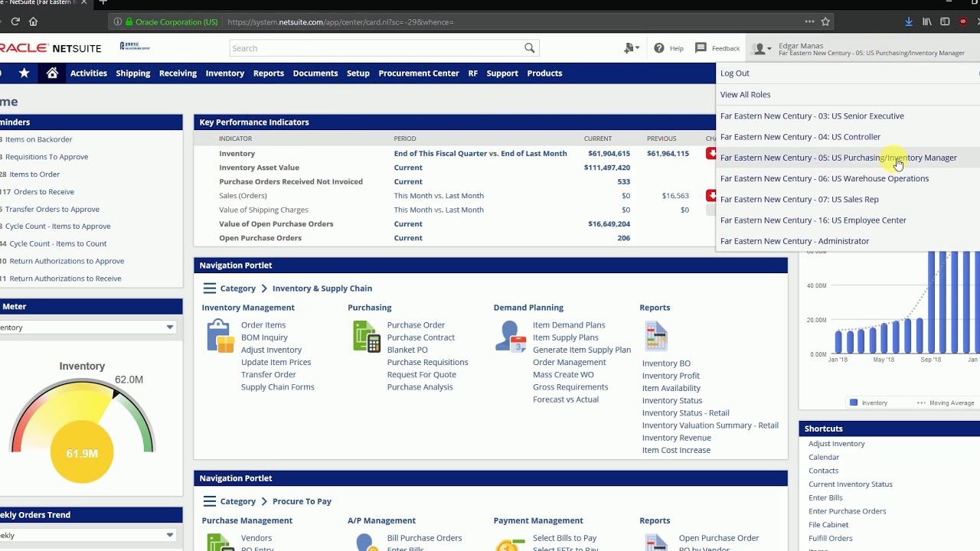Viewport: 980px width, 551px height.
Task: Open the star shortcuts icon
Action: pos(24,73)
